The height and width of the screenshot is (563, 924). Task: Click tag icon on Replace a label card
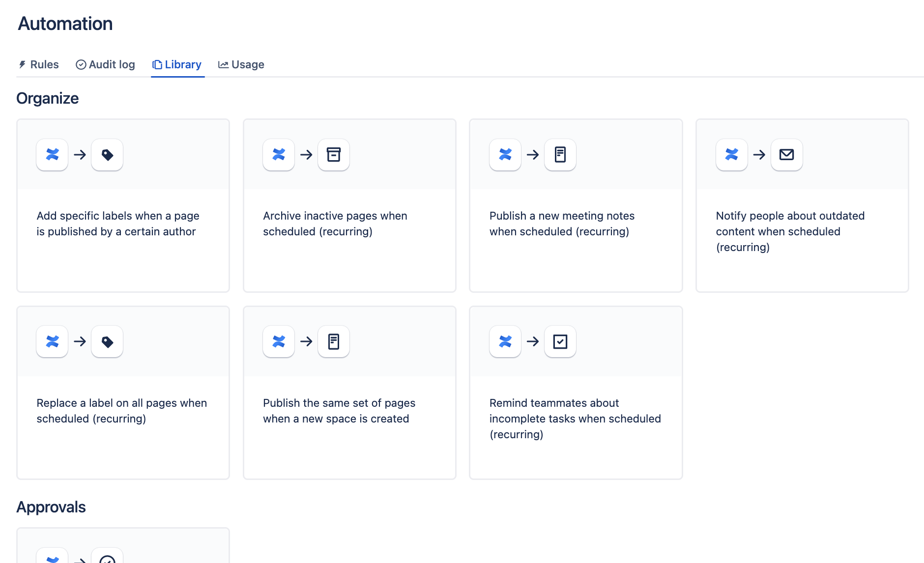(107, 341)
